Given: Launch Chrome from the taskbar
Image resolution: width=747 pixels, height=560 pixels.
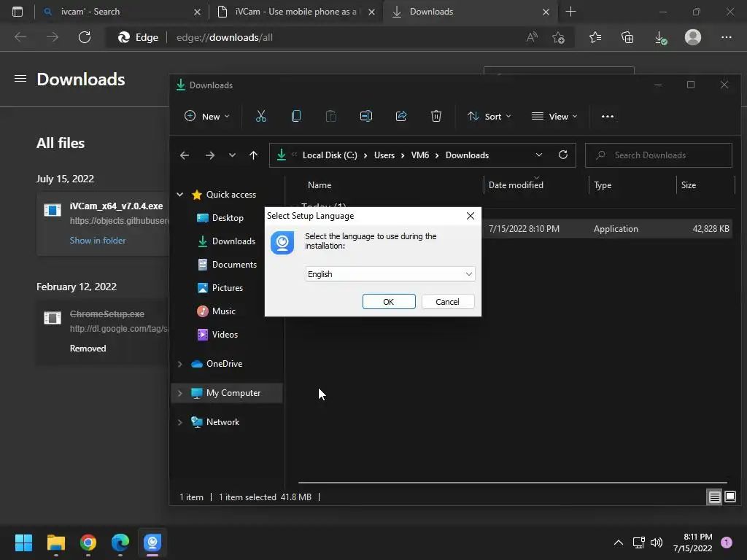Looking at the screenshot, I should click(88, 542).
